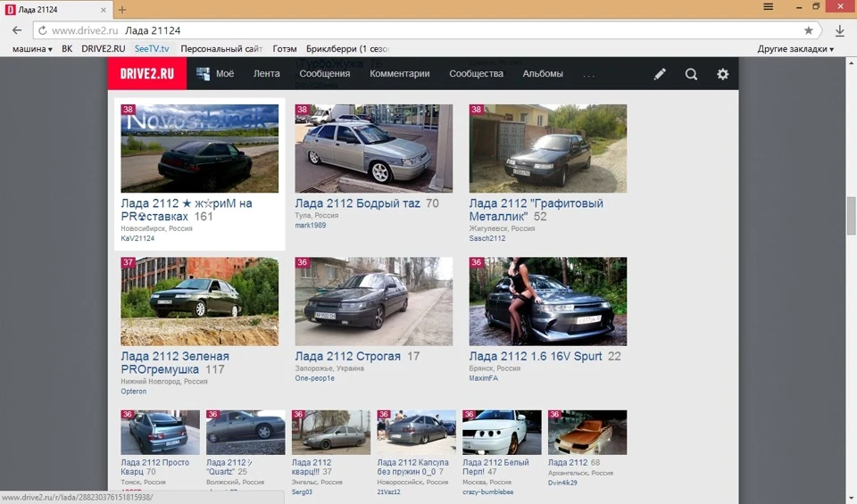Open the downloads arrow icon
Screen dimensions: 857x504
[840, 30]
